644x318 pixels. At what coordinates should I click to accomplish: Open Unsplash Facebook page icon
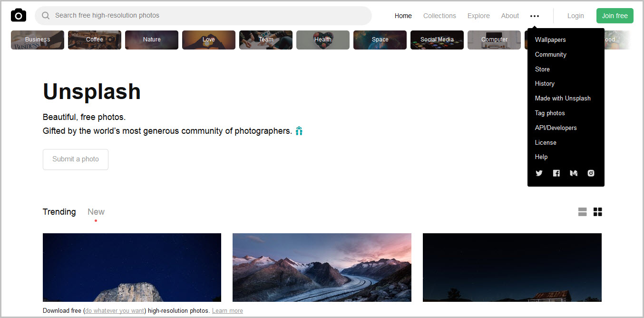[x=556, y=173]
